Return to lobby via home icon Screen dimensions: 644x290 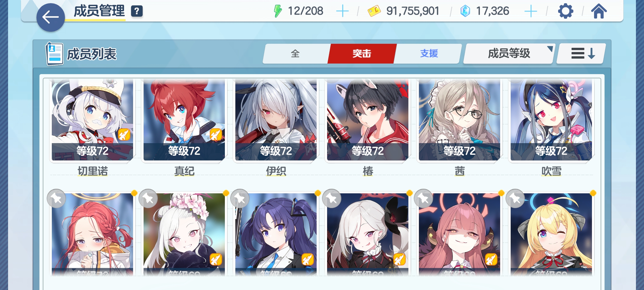(599, 11)
